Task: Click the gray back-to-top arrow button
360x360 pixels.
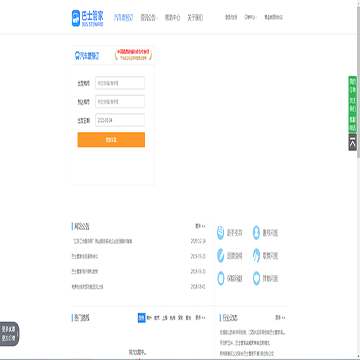Action: (353, 142)
